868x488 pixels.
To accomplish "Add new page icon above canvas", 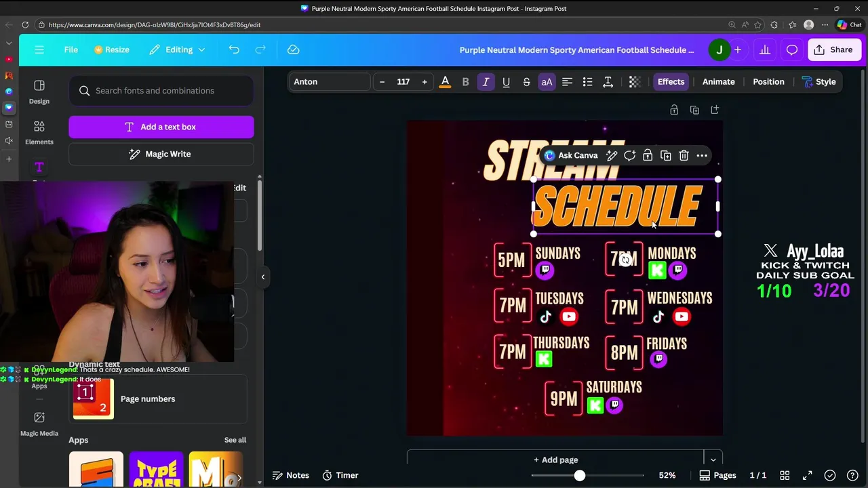I will 715,110.
